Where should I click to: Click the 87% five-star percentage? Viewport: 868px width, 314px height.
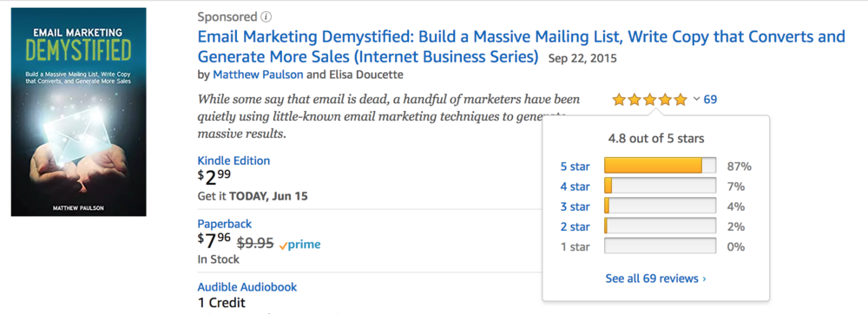(739, 167)
